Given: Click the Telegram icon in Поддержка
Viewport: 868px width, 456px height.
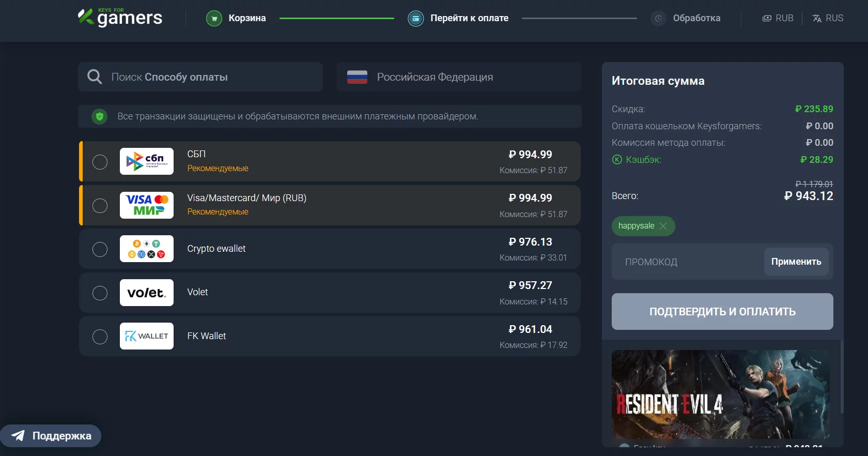Looking at the screenshot, I should 18,436.
